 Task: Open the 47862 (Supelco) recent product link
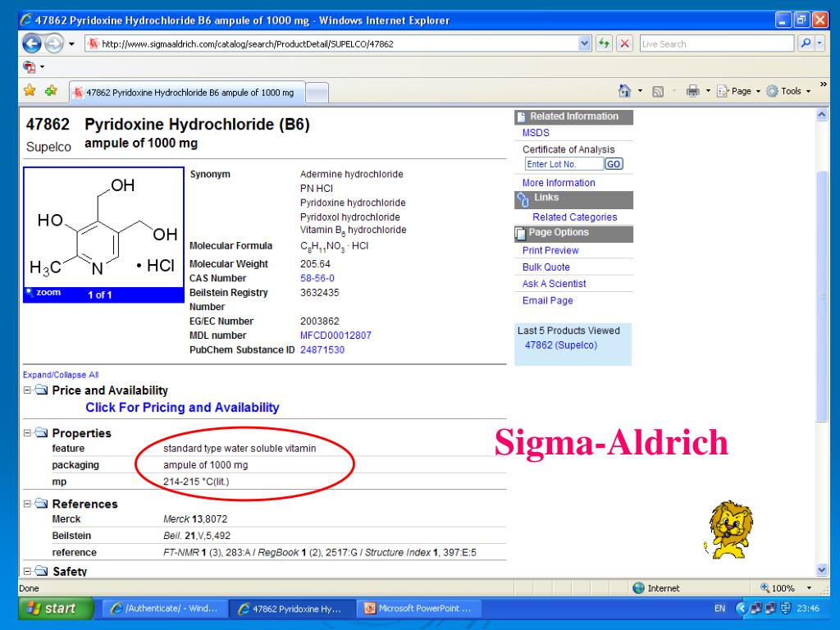[561, 345]
